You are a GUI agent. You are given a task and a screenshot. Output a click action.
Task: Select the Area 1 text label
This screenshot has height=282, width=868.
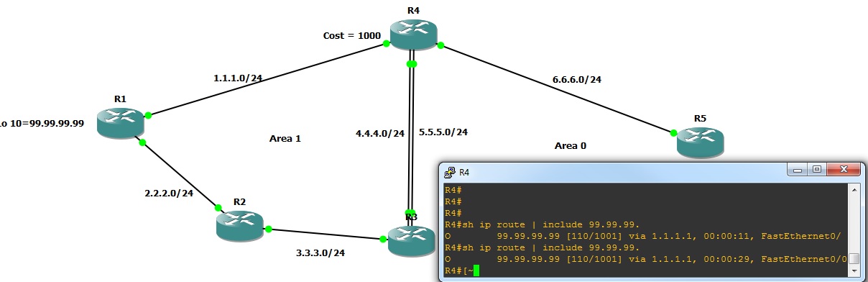[x=285, y=138]
